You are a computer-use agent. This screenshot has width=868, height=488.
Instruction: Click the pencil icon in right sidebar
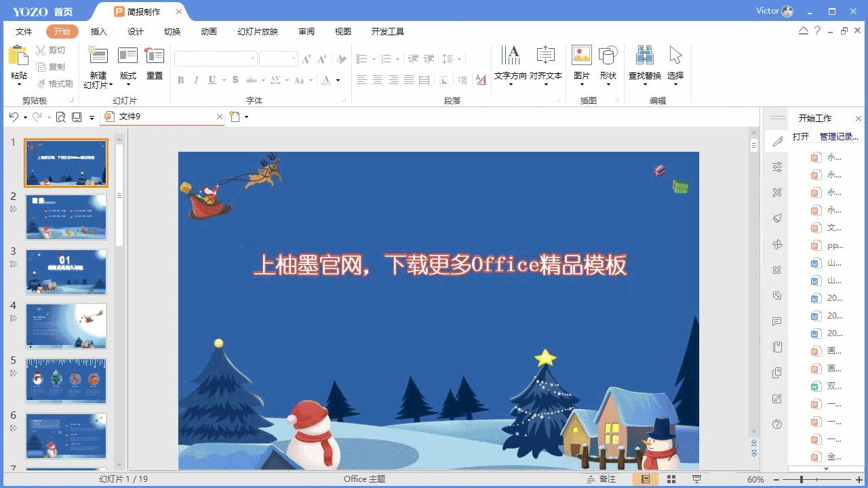point(777,141)
